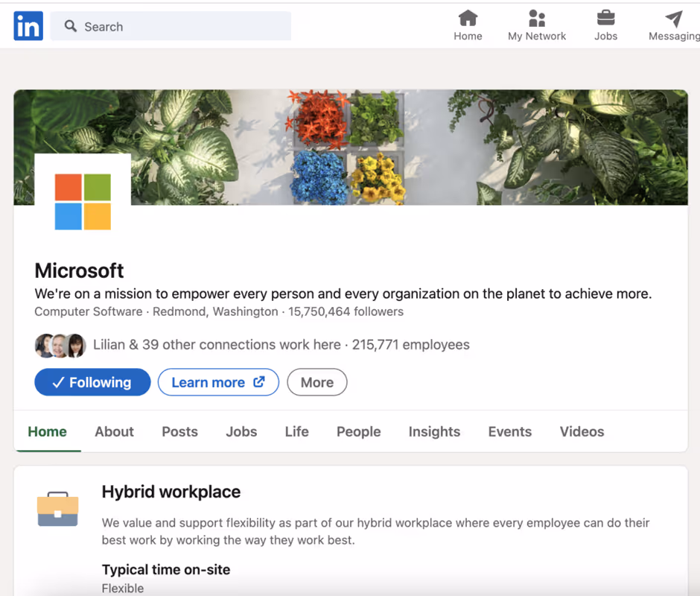
Task: Click the Following checkmark state
Action: click(x=58, y=382)
